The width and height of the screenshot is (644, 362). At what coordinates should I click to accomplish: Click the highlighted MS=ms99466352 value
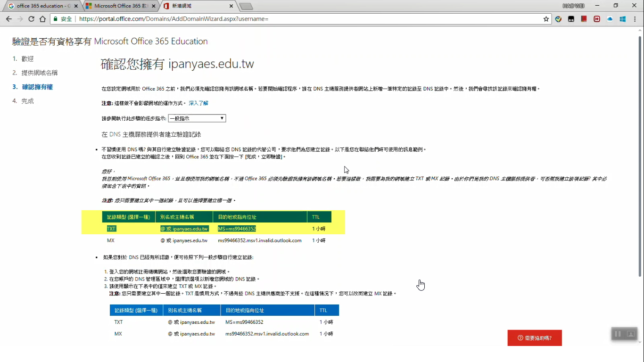pyautogui.click(x=237, y=229)
